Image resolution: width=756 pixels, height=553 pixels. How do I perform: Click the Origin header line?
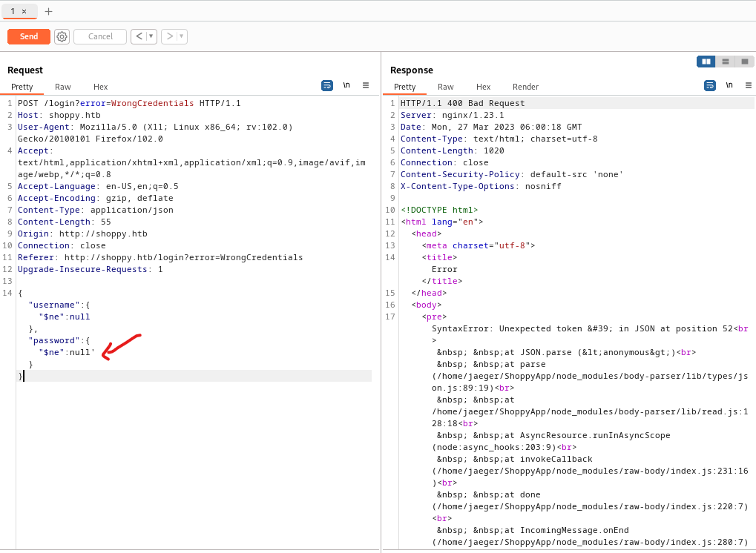[x=82, y=234]
